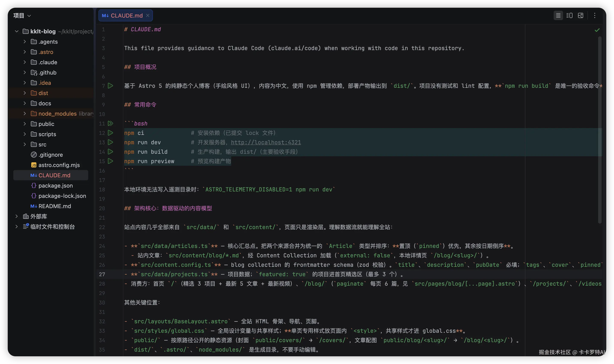Click the green inspection checkmark widget
The width and height of the screenshot is (614, 364).
[x=597, y=30]
